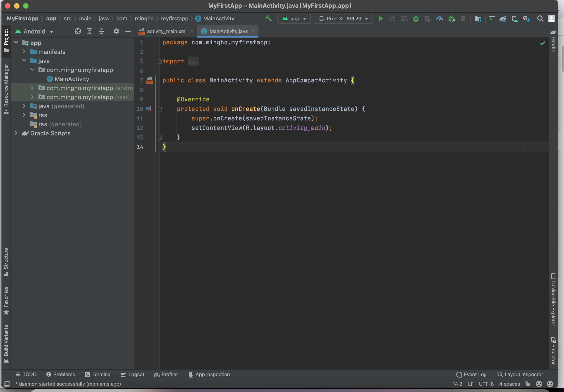Hide project panel with minus icon
The width and height of the screenshot is (564, 392).
coord(128,31)
